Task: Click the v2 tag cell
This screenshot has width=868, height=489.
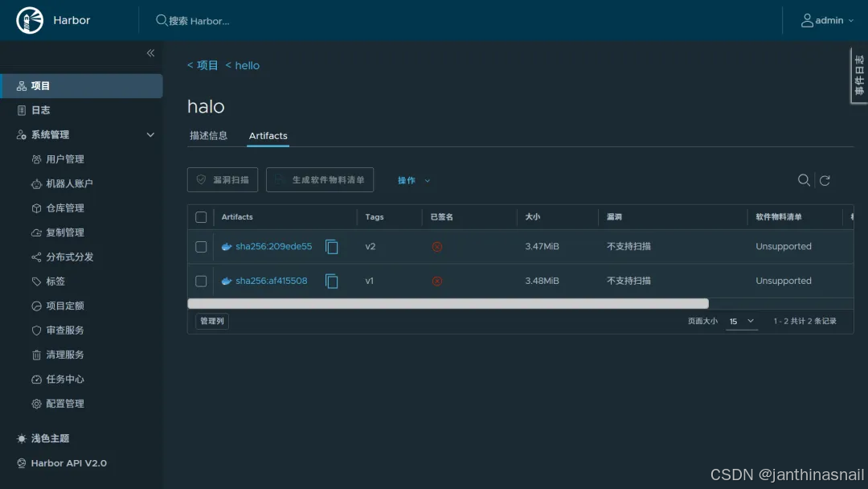Action: (x=371, y=246)
